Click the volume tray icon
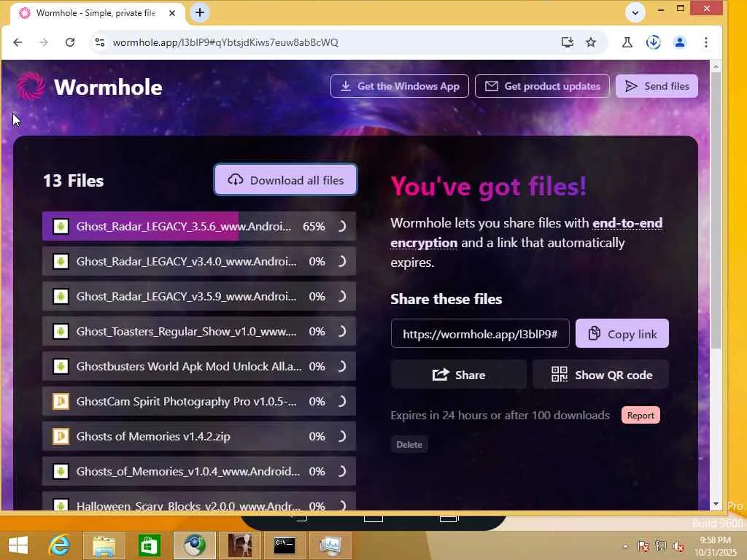This screenshot has width=747, height=560. (x=678, y=546)
